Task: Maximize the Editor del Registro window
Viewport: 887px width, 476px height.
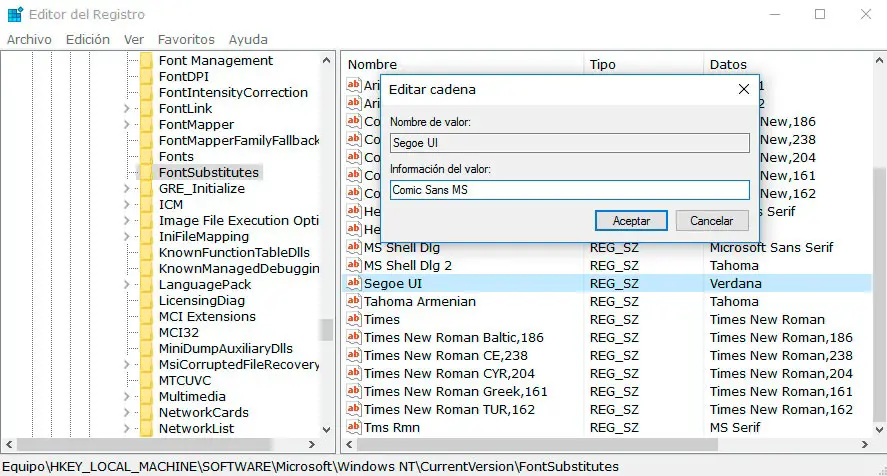Action: tap(820, 14)
